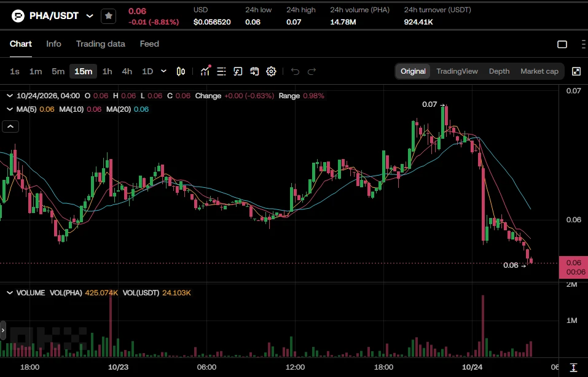588x377 pixels.
Task: Open the PHA/USDT pair selector dropdown
Action: (x=90, y=16)
